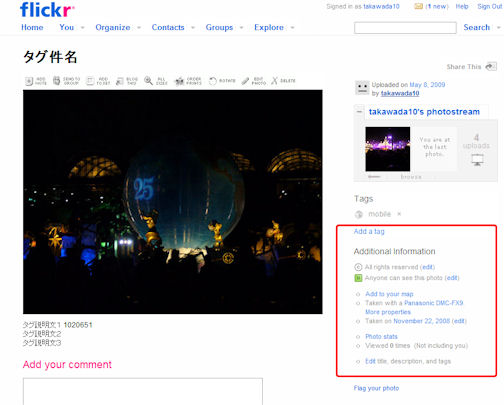Screen dimensions: 504x405
Task: Edit the taken-on date
Action: (x=459, y=321)
